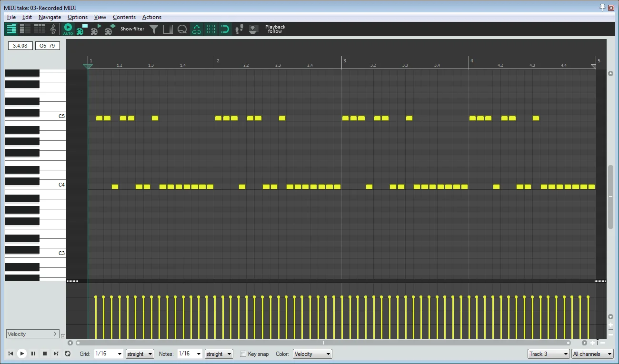This screenshot has width=619, height=364.
Task: Switch to piano roll view mode
Action: coord(11,29)
